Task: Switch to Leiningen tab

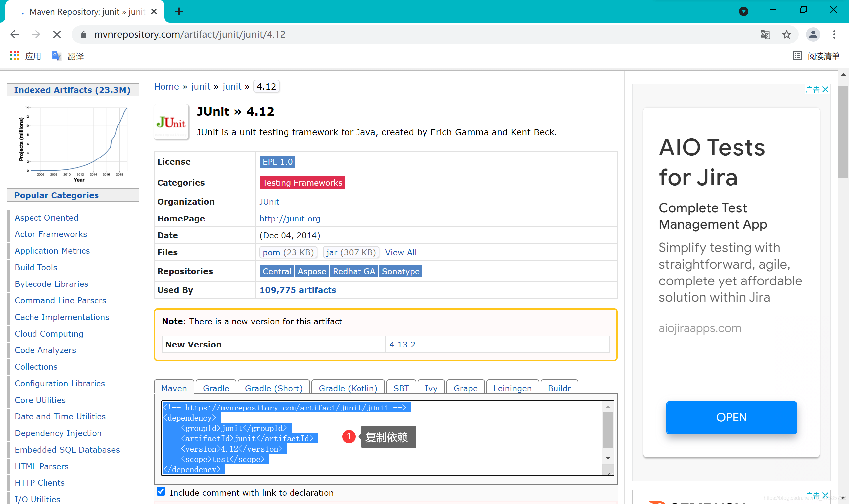Action: click(x=512, y=388)
